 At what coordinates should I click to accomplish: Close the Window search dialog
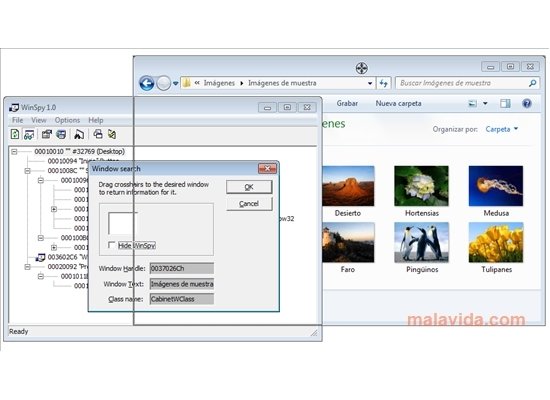[267, 169]
